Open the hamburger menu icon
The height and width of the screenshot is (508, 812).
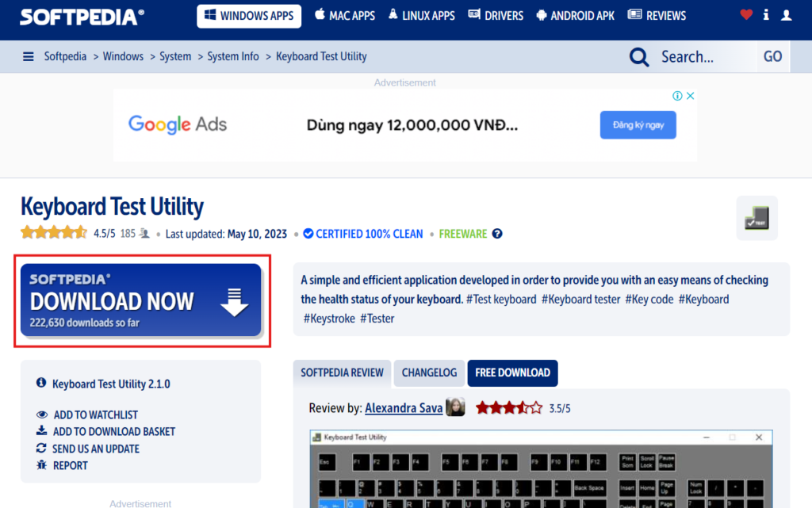[x=29, y=56]
